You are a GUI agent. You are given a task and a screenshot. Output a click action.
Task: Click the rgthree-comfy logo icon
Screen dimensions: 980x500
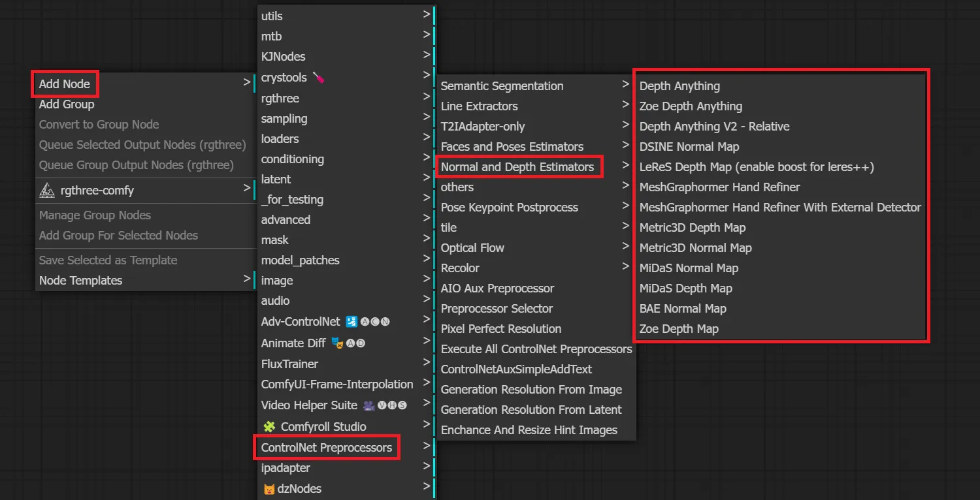click(x=47, y=190)
